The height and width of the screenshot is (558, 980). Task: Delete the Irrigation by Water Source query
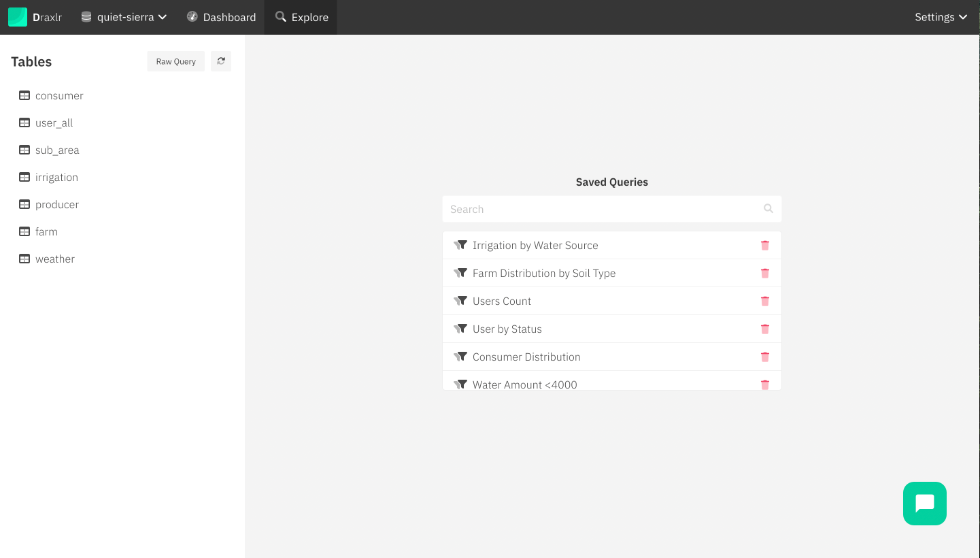(x=765, y=246)
